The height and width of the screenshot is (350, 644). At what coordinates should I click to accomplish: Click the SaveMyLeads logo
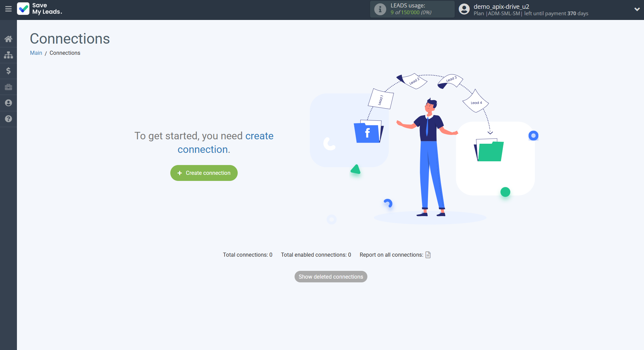[39, 9]
